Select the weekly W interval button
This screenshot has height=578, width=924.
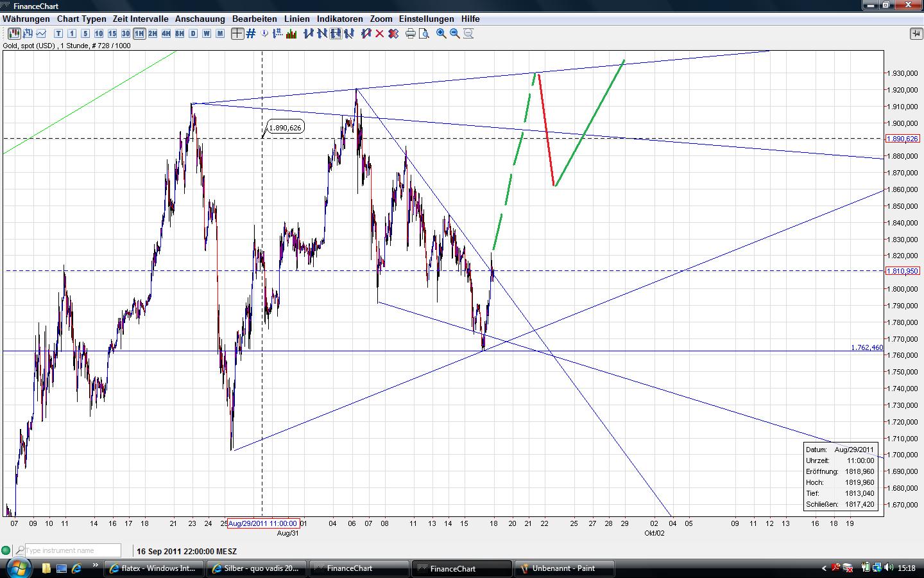click(207, 33)
